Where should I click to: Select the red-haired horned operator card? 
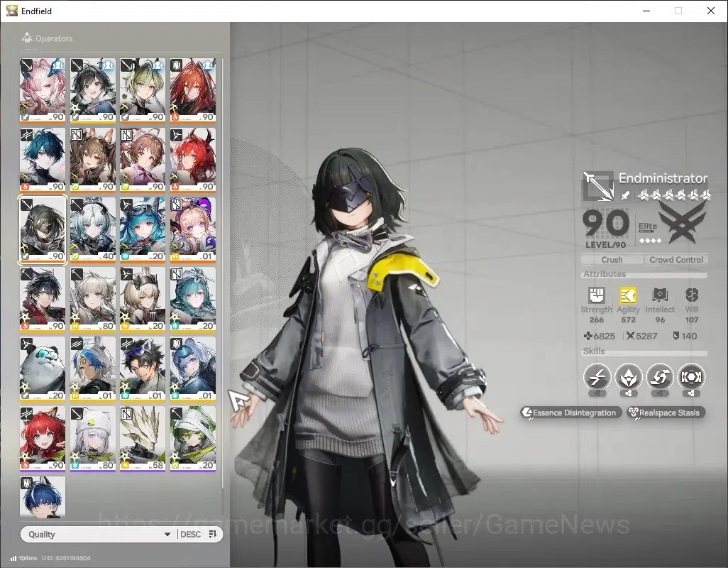(x=193, y=160)
